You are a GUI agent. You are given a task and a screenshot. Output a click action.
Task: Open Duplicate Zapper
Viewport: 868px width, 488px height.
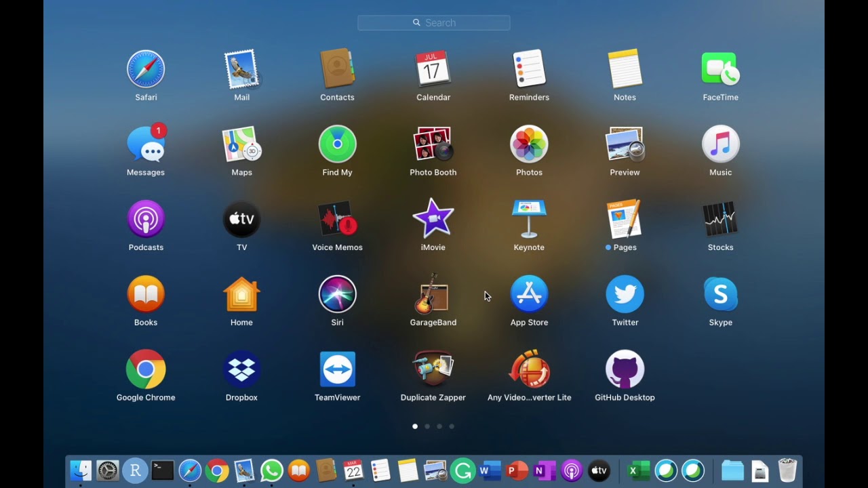433,369
